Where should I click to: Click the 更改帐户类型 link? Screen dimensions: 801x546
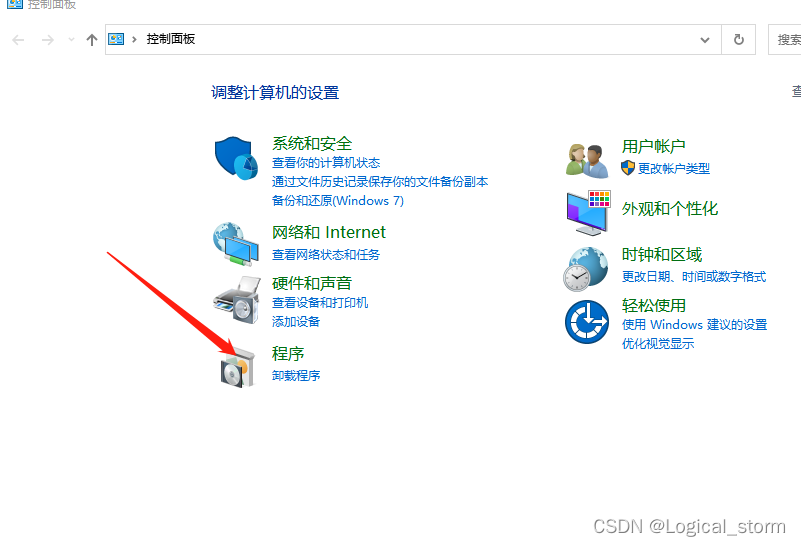pyautogui.click(x=674, y=169)
